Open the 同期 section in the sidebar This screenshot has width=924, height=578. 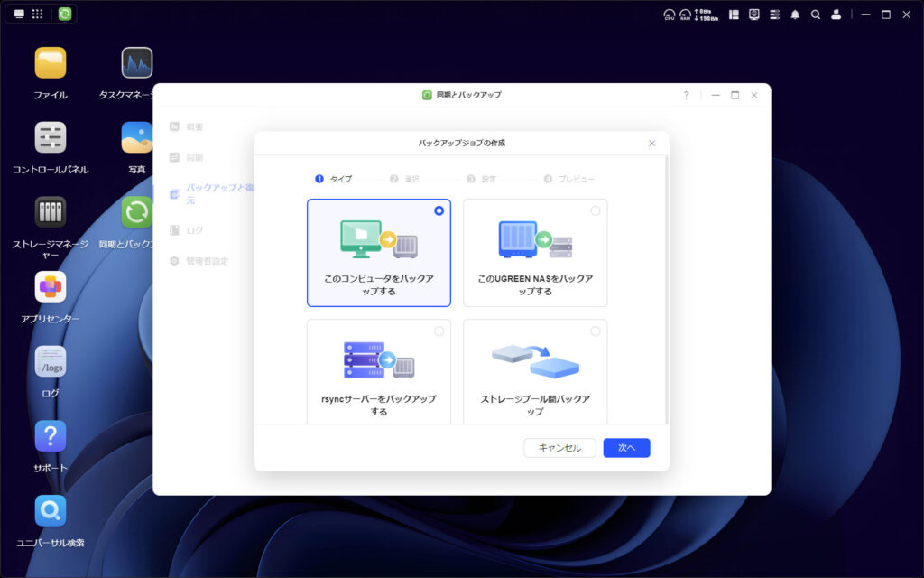pos(197,157)
